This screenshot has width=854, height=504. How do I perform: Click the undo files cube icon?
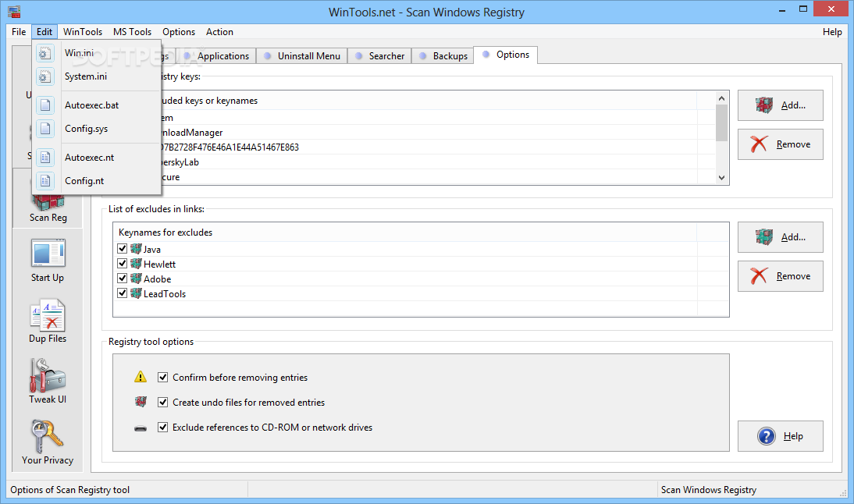[x=141, y=402]
